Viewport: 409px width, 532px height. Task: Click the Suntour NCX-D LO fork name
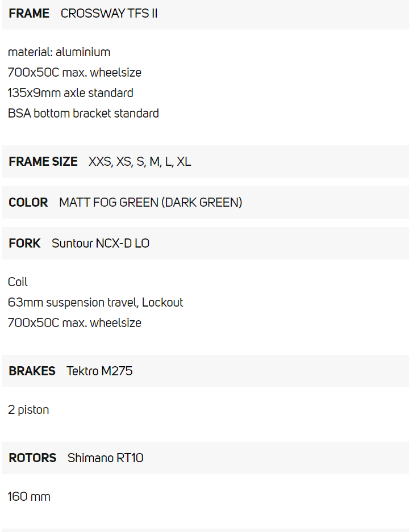(x=101, y=244)
